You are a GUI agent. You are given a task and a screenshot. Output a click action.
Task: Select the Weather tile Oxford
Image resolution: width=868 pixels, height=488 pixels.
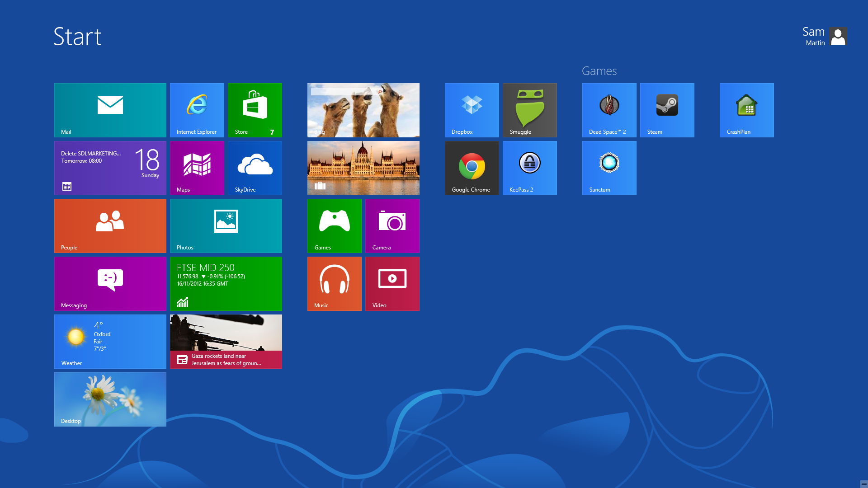[110, 341]
